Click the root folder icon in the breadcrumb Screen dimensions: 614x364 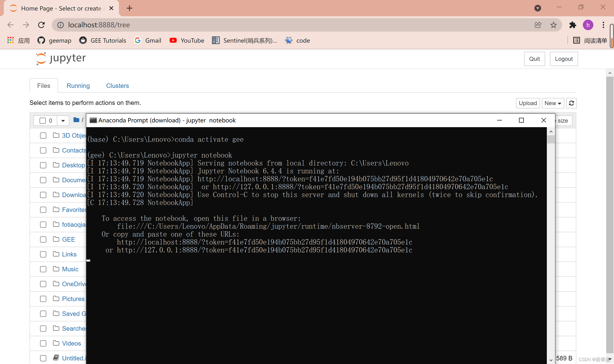[76, 120]
